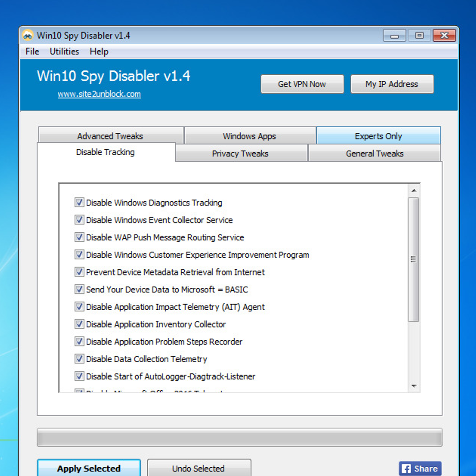Toggle Customer Experience Improvement Program checkbox

79,255
